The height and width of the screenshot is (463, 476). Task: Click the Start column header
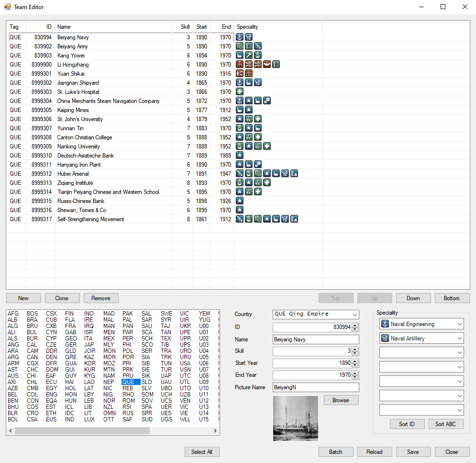pyautogui.click(x=201, y=27)
